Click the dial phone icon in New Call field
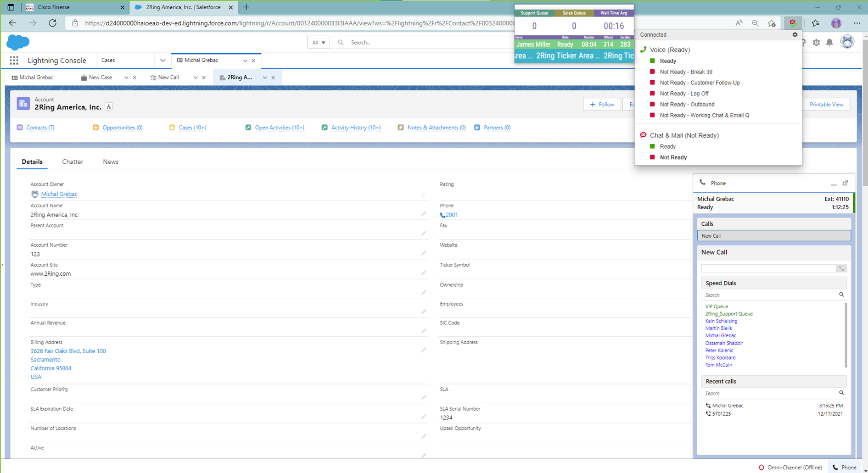 [841, 268]
